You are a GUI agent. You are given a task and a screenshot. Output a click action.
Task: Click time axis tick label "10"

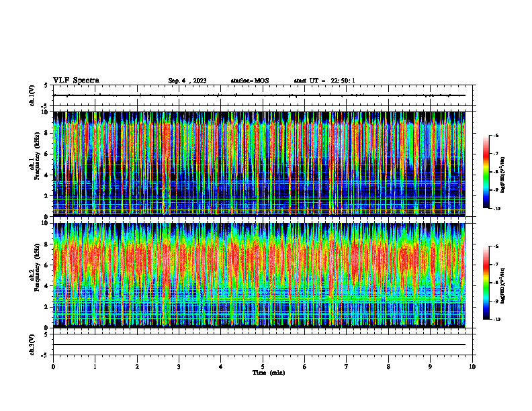(x=472, y=367)
